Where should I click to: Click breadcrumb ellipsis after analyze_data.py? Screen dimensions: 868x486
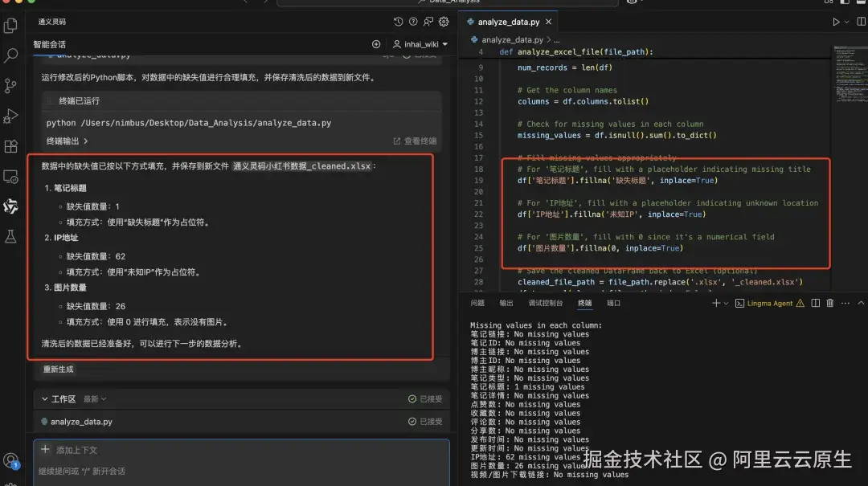click(x=557, y=40)
